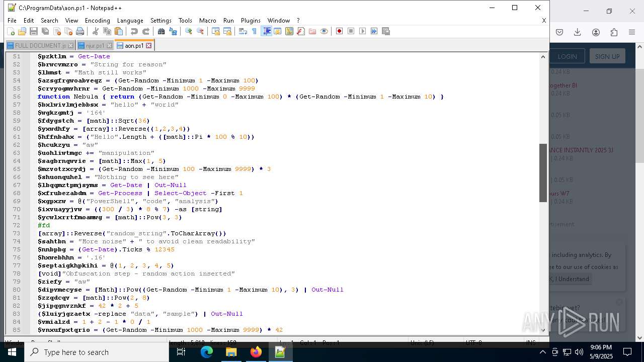
Task: Click Run macro multiple times icon
Action: [x=374, y=31]
